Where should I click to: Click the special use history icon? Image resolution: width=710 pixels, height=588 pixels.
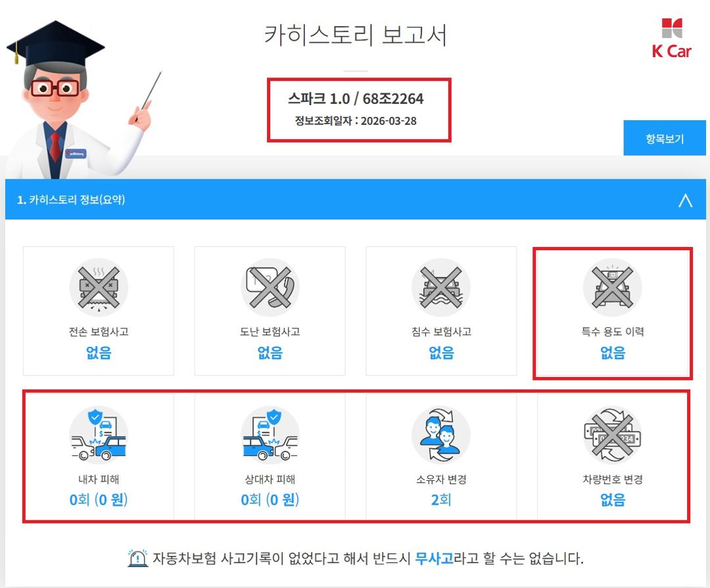[x=612, y=288]
